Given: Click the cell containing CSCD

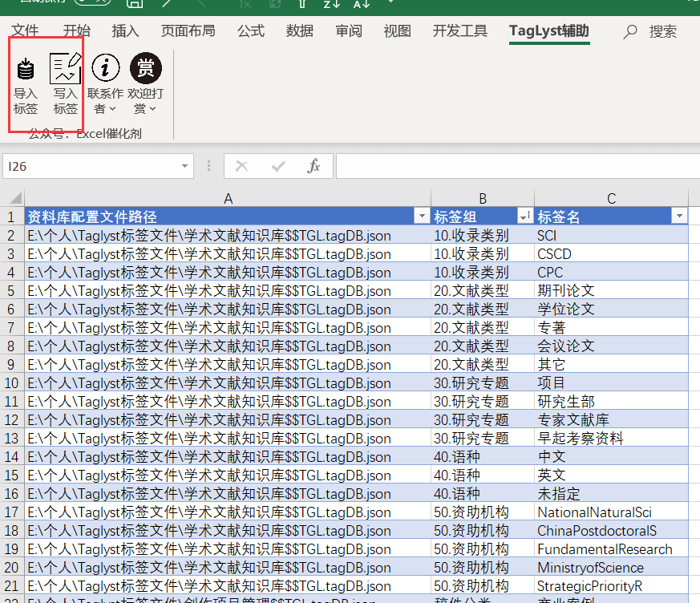Looking at the screenshot, I should [611, 254].
